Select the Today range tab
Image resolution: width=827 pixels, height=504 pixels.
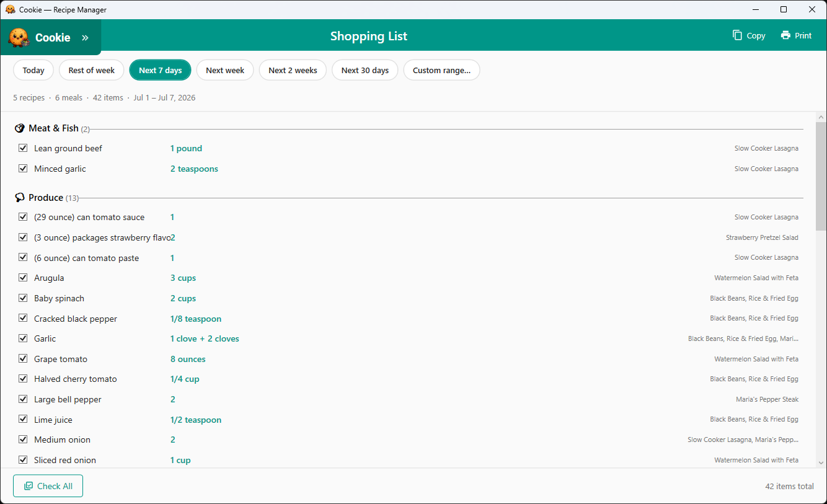(x=33, y=70)
